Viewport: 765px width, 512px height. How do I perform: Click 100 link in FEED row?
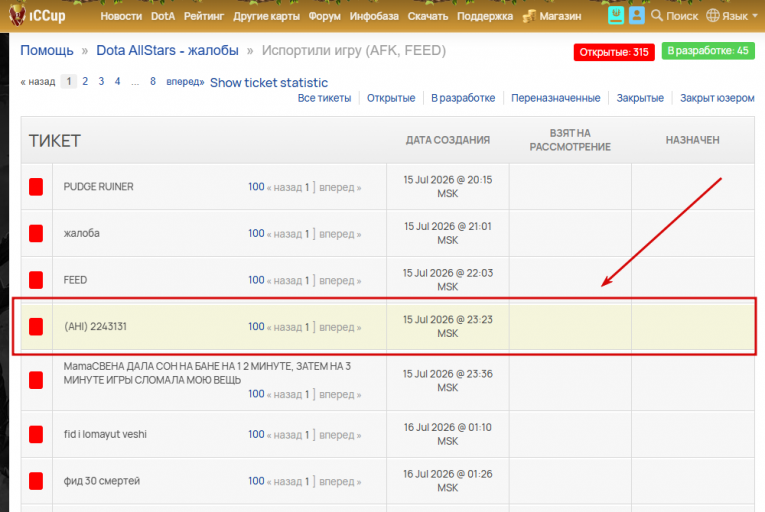[256, 280]
